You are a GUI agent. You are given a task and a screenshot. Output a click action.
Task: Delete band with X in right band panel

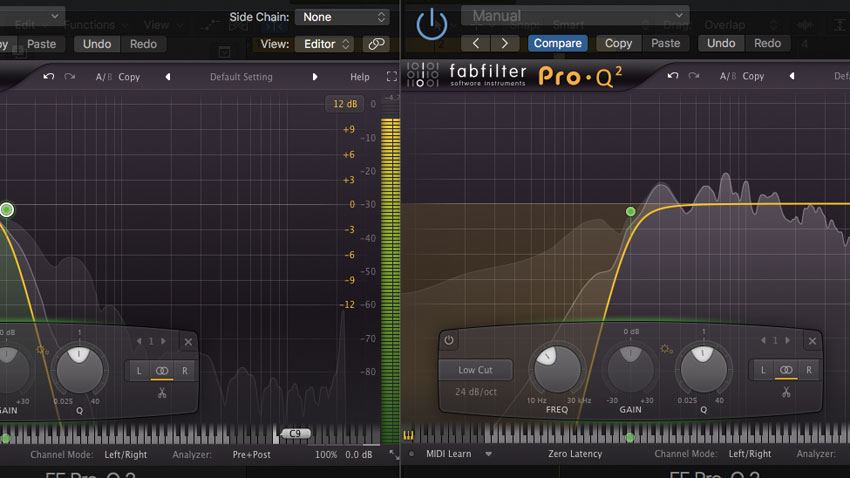(812, 341)
